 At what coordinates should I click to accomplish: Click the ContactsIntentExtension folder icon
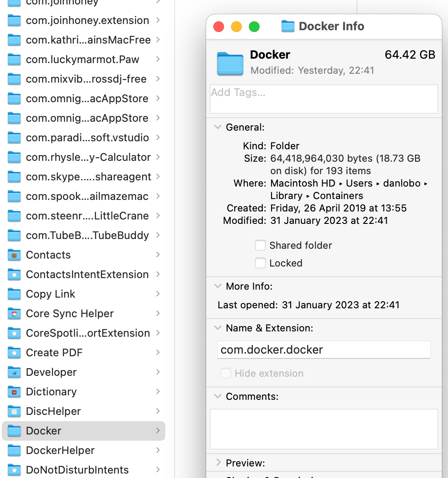(x=14, y=275)
